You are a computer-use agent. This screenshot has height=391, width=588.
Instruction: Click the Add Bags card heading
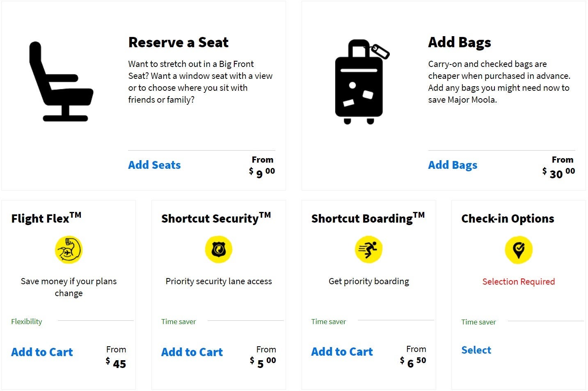[x=459, y=42]
